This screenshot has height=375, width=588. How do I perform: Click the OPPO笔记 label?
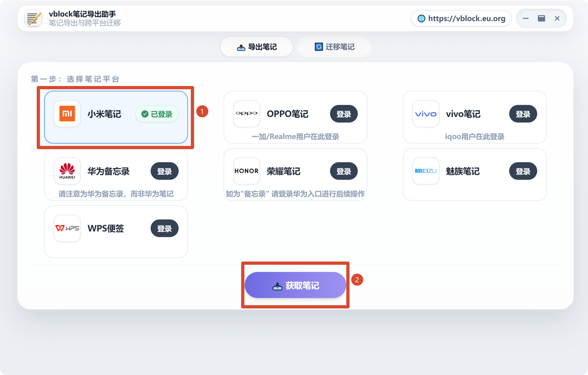point(287,114)
